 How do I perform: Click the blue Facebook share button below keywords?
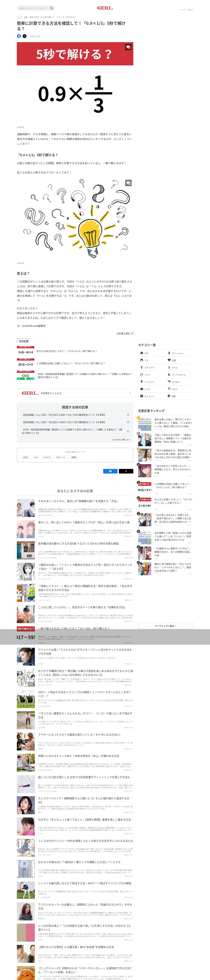111,471
